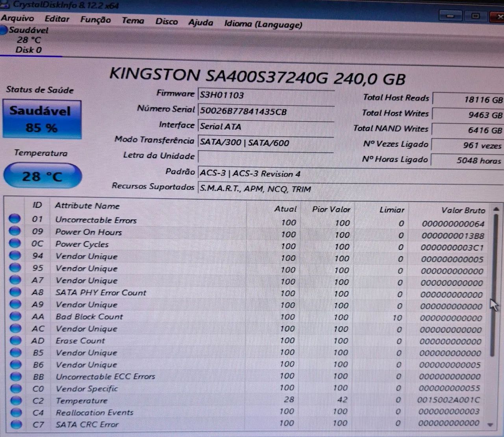Click the serial number field 50026B77841435CB

tap(266, 112)
